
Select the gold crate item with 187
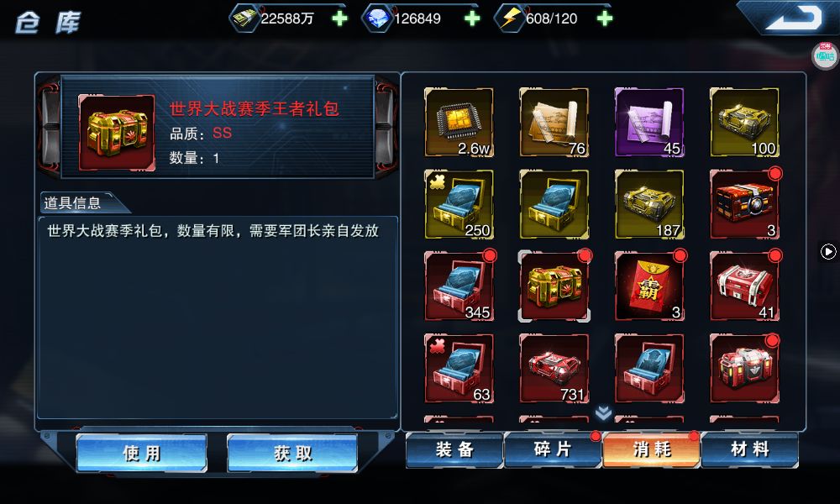(649, 204)
